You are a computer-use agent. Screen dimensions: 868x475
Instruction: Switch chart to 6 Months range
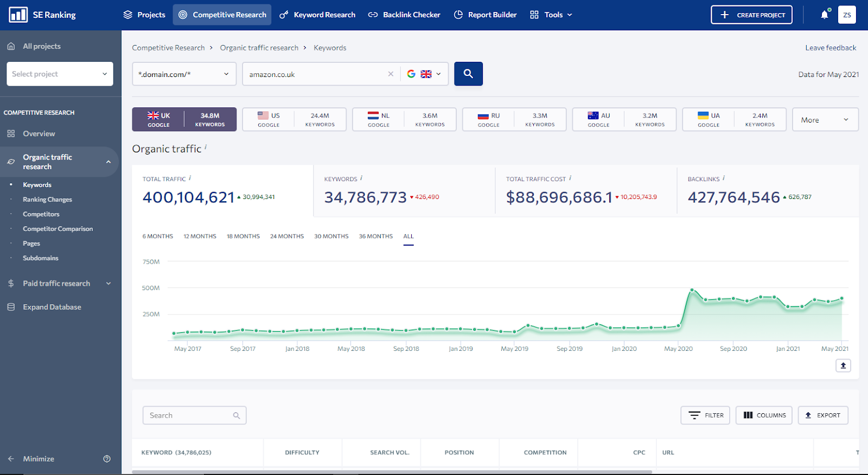[x=157, y=236]
